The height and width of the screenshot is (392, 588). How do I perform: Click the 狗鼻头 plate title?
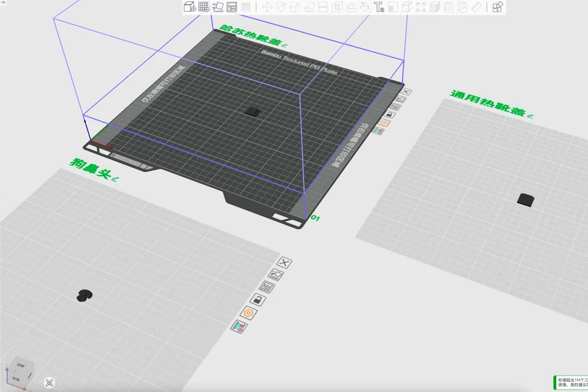(x=90, y=168)
